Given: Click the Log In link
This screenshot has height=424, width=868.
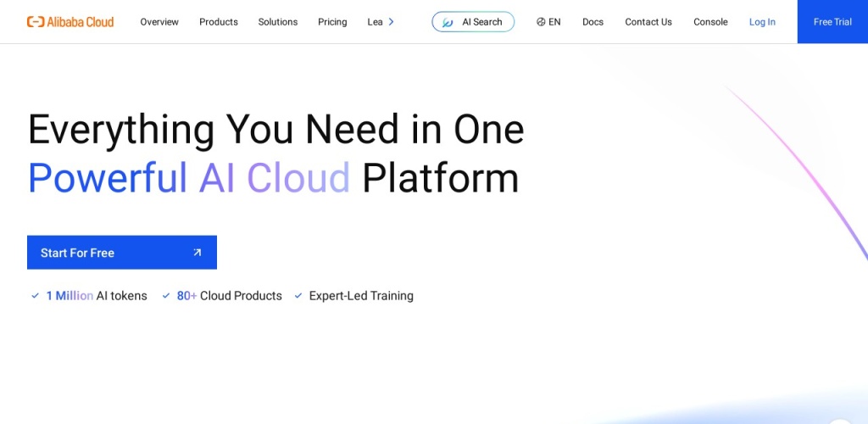Looking at the screenshot, I should click(x=762, y=22).
